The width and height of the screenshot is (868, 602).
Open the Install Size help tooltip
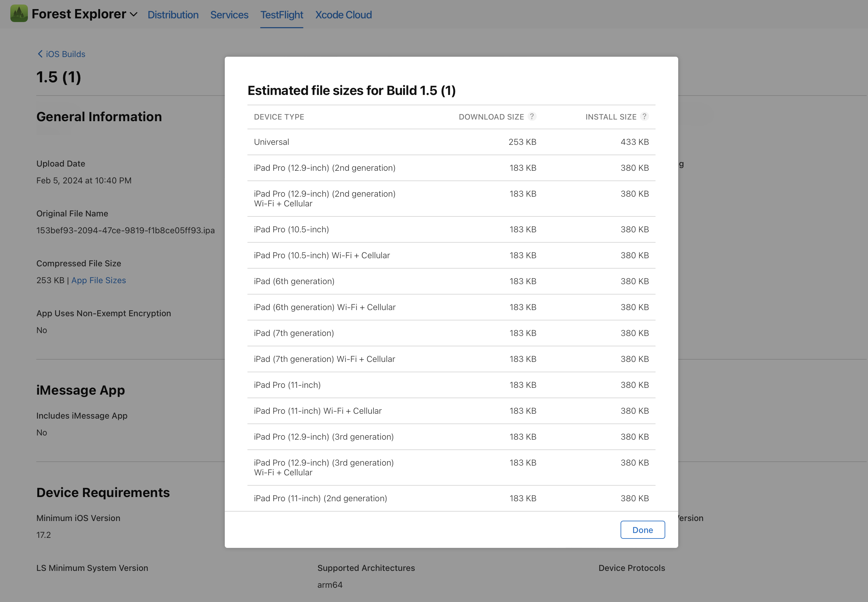[645, 117]
